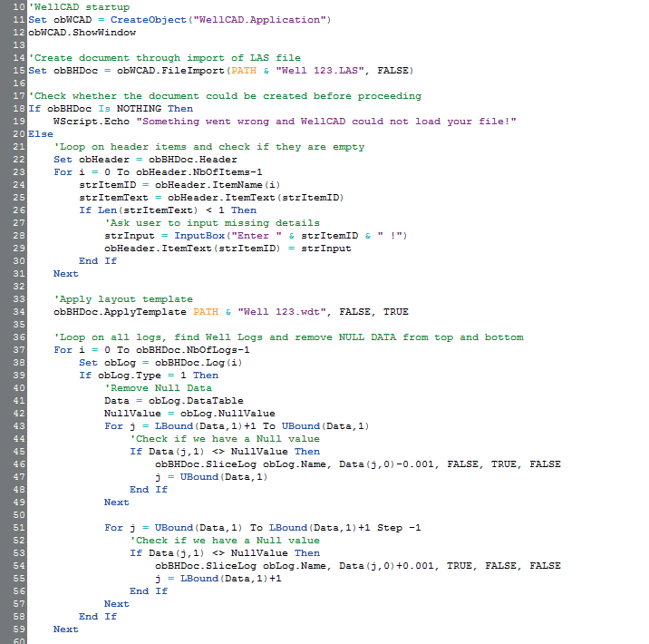Screen dimensions: 649x644
Task: Click line number 32 in the gutter
Action: click(19, 287)
